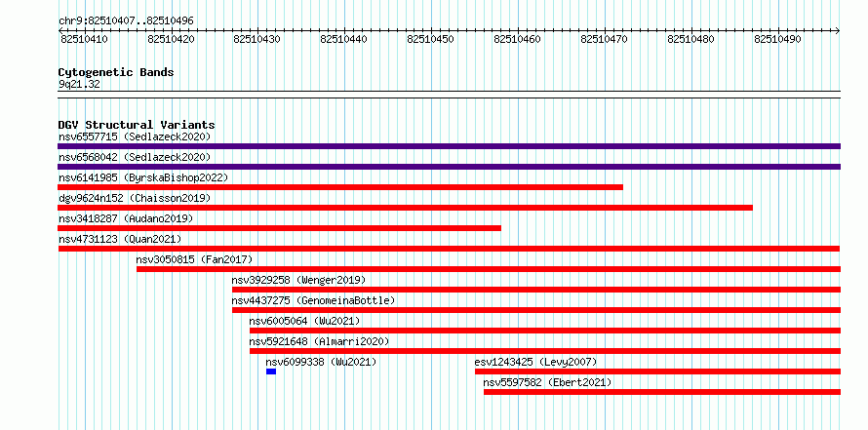Click ruler position 82510420
This screenshot has width=868, height=430.
[171, 39]
